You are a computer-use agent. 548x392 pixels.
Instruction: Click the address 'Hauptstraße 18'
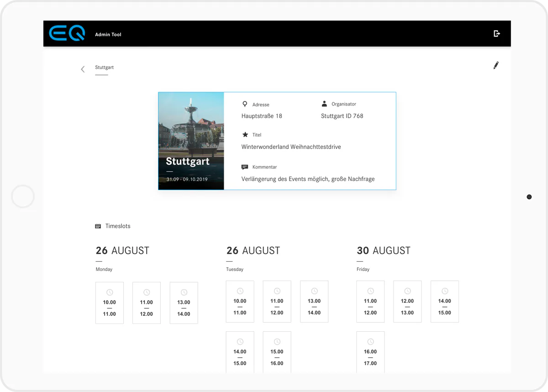point(262,116)
